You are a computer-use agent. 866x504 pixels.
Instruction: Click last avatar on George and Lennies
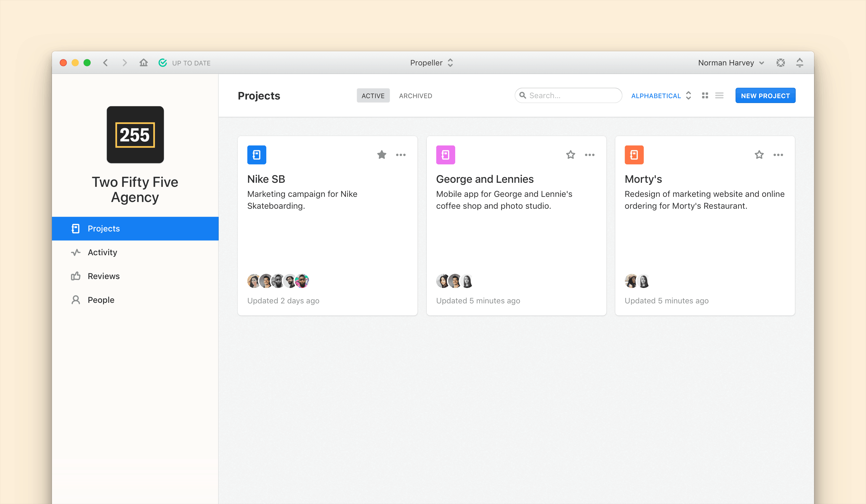click(467, 281)
